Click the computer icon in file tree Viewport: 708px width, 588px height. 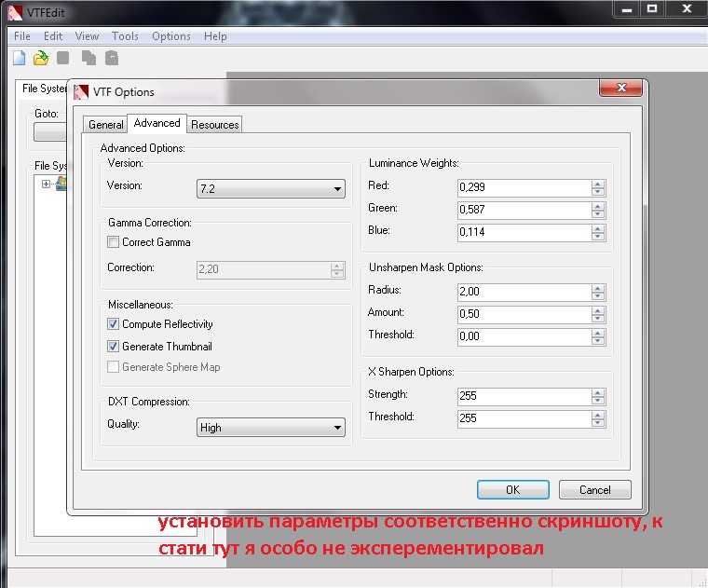[61, 184]
